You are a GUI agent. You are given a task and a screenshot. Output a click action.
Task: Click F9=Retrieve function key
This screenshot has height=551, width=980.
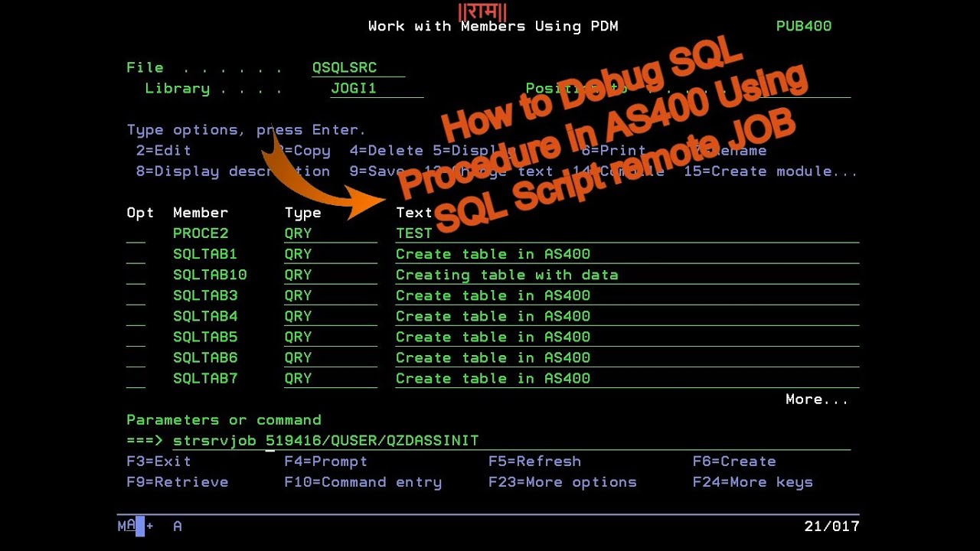[x=177, y=482]
